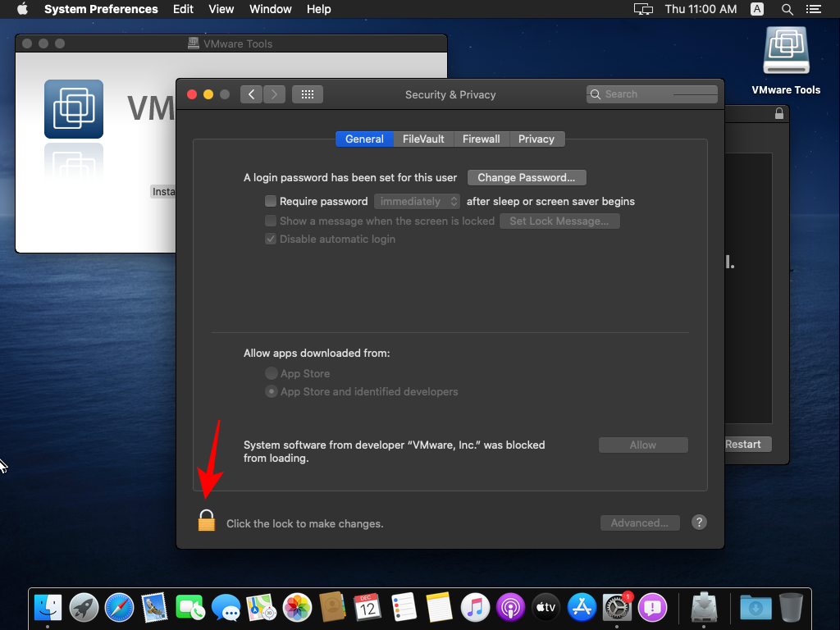
Task: Open the Window menu in the menu bar
Action: (270, 9)
